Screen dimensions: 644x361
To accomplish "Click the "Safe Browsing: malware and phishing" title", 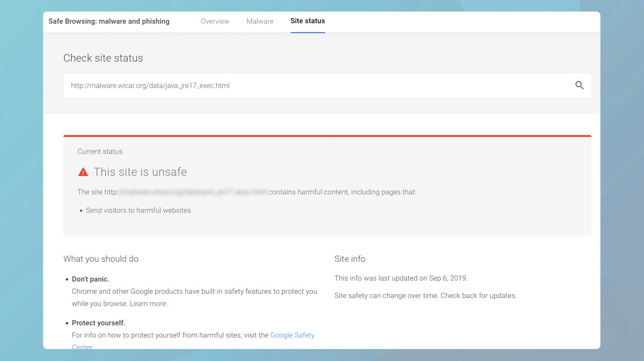I will tap(109, 21).
